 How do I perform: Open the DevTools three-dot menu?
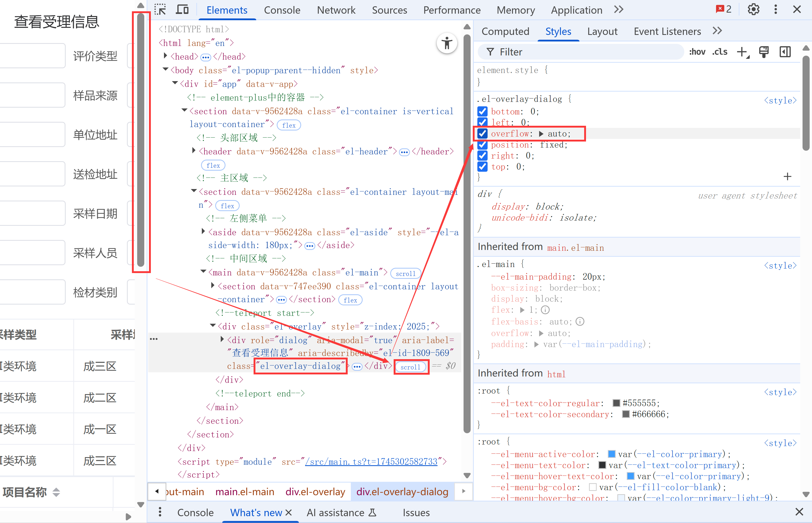click(x=775, y=9)
